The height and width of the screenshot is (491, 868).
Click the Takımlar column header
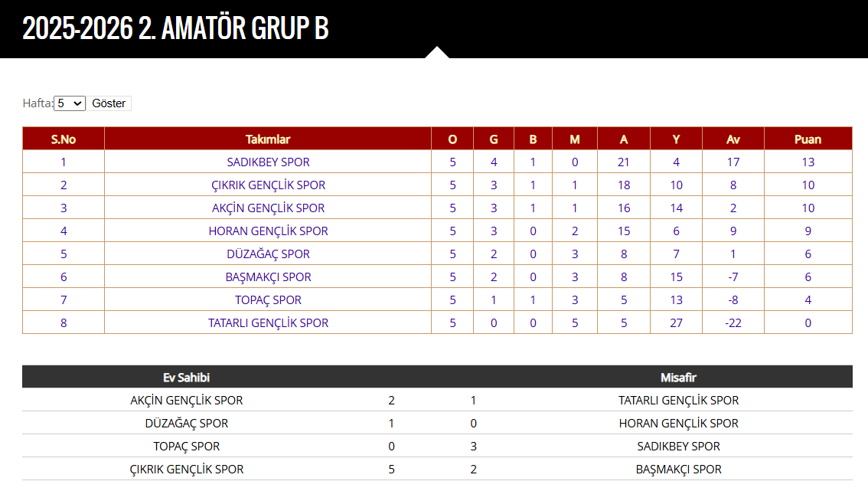[x=268, y=139]
